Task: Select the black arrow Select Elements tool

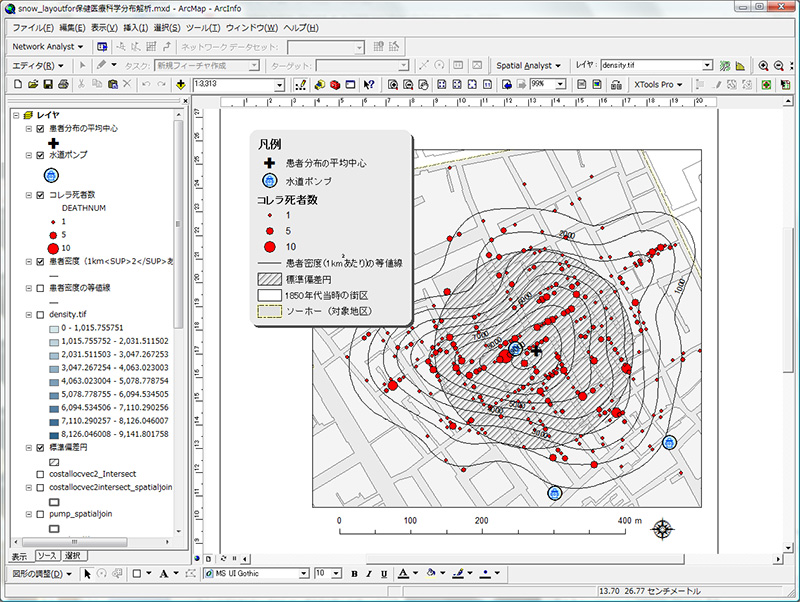Action: click(x=88, y=574)
